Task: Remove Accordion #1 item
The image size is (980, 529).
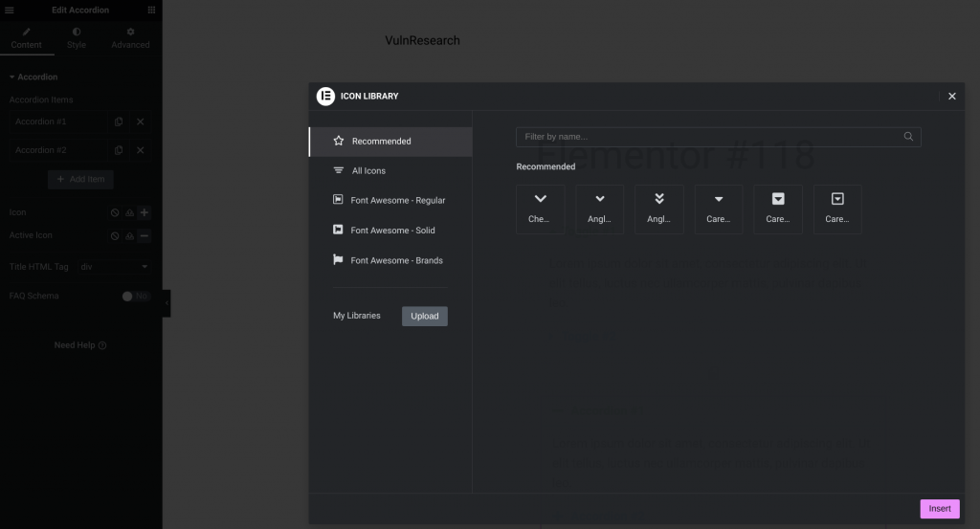Action: click(140, 121)
